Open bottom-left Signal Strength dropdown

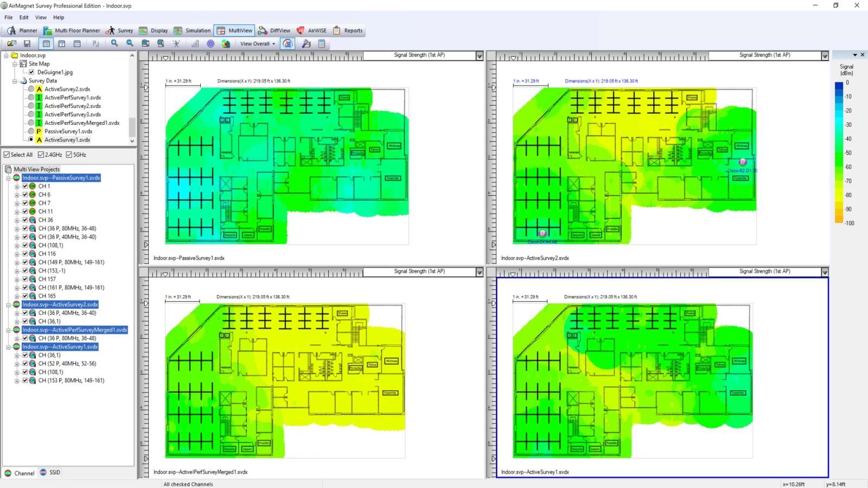479,272
